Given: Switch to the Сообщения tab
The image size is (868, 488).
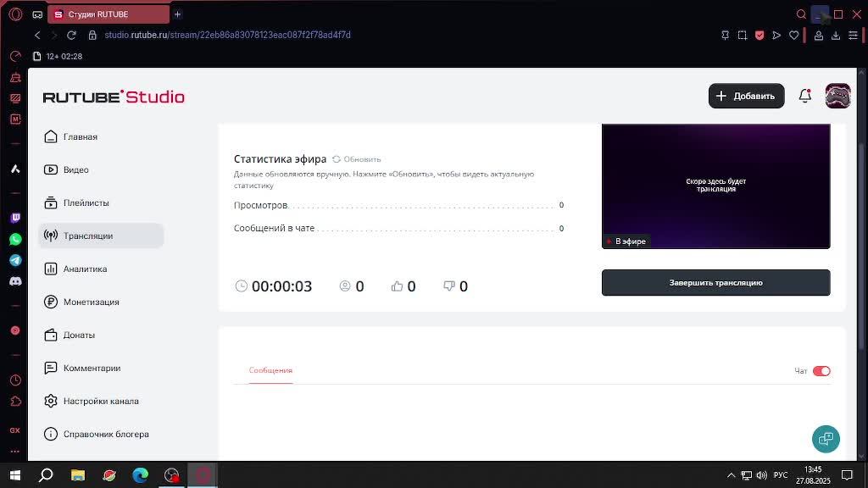Looking at the screenshot, I should point(270,370).
